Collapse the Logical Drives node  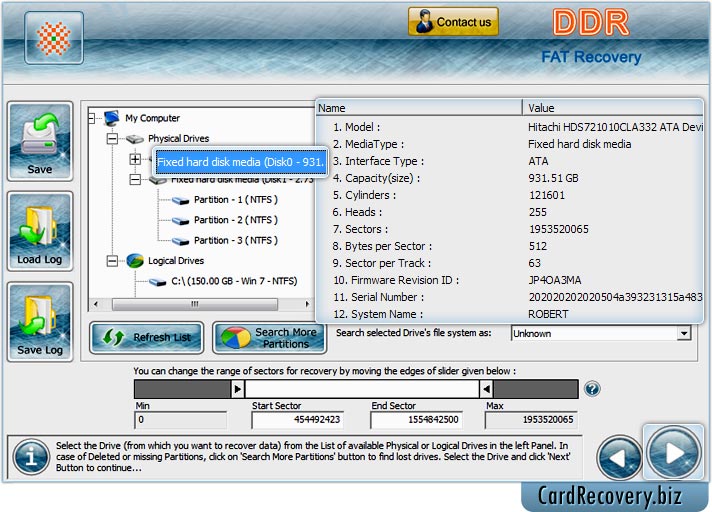click(112, 261)
